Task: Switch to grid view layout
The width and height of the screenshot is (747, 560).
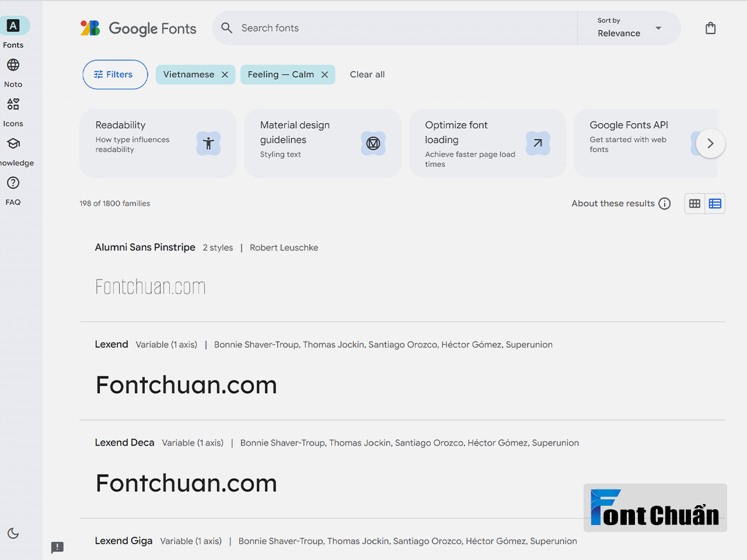Action: (x=694, y=204)
